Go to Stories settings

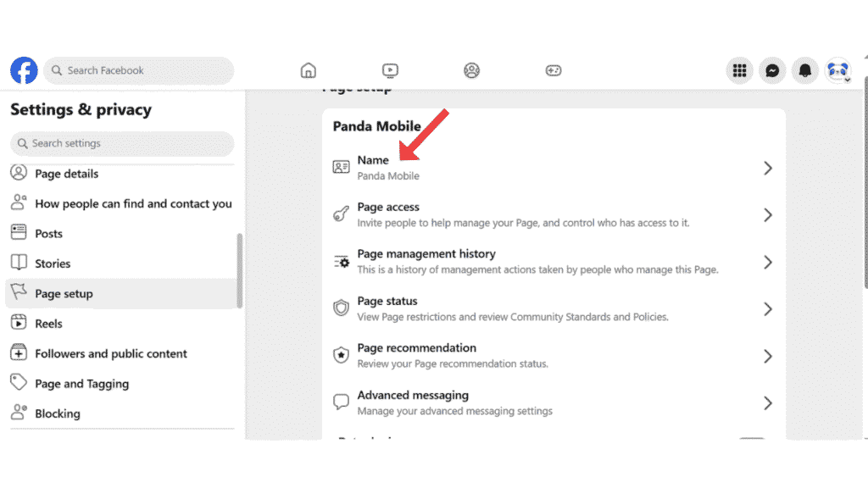pyautogui.click(x=120, y=263)
